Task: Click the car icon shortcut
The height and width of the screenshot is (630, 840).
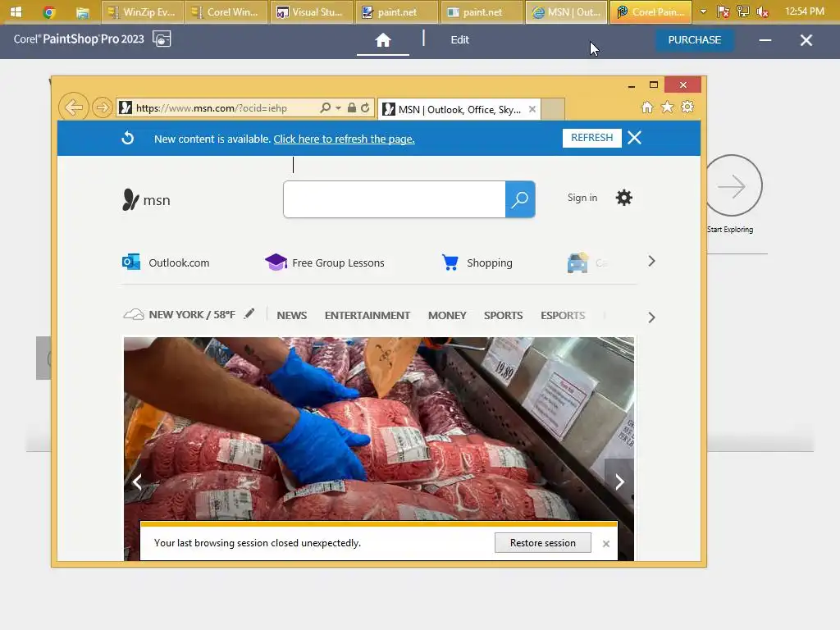Action: pyautogui.click(x=577, y=262)
